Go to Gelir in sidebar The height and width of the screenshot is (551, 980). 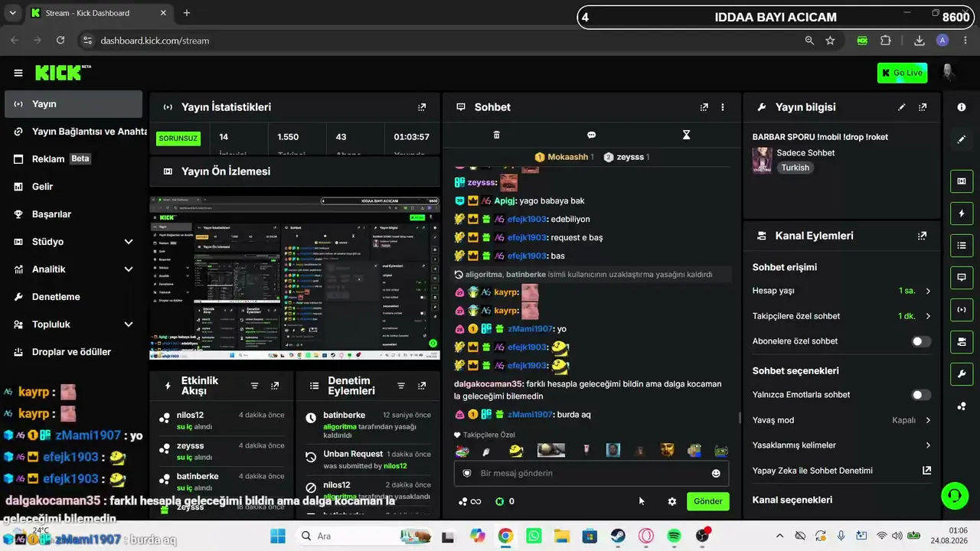[x=73, y=187]
